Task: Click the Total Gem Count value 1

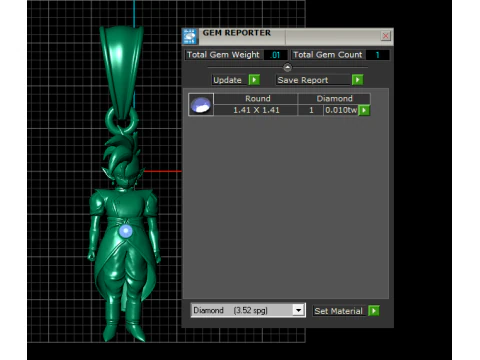Action: [377, 55]
